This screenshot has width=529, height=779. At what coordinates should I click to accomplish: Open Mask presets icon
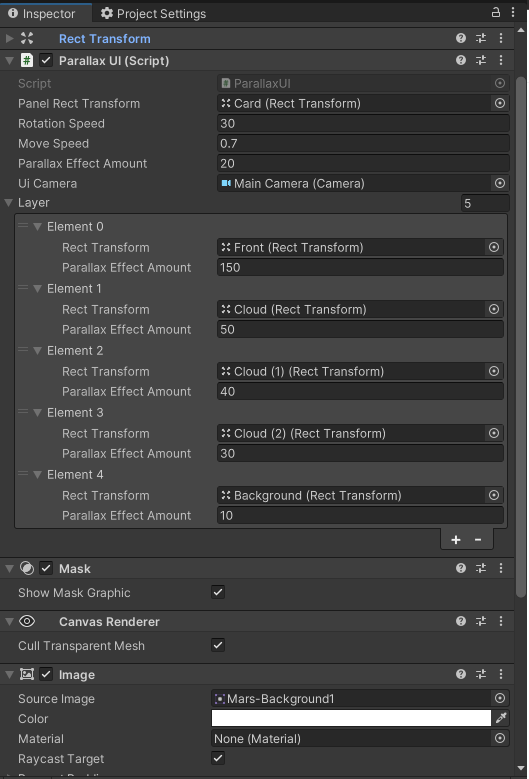[481, 568]
